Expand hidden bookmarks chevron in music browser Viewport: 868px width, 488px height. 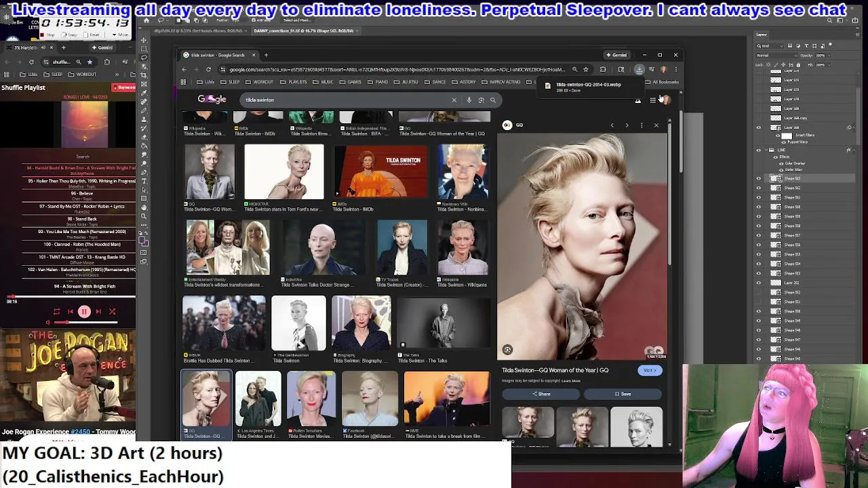click(x=117, y=75)
